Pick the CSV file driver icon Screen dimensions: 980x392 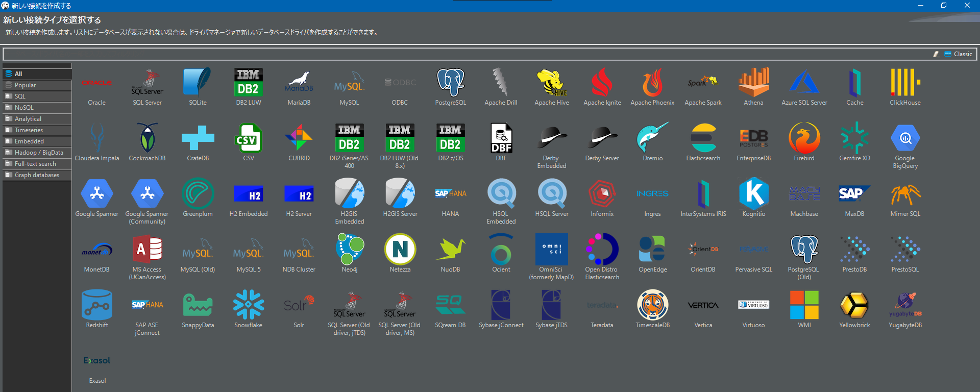248,138
